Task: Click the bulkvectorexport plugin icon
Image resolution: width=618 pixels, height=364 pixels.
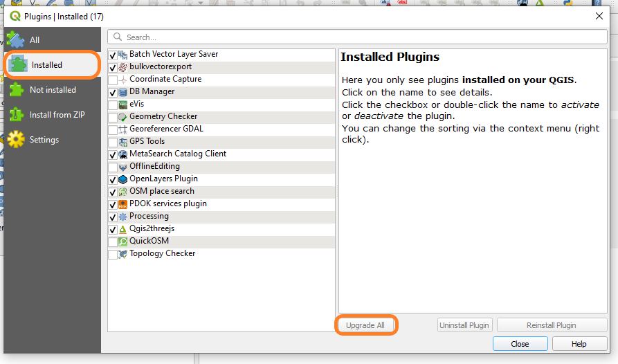Action: pos(123,67)
